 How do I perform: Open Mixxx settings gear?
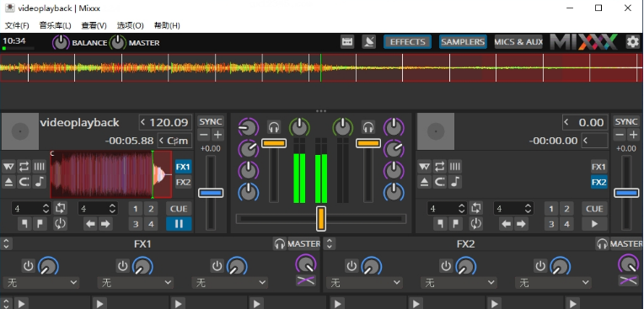(632, 42)
